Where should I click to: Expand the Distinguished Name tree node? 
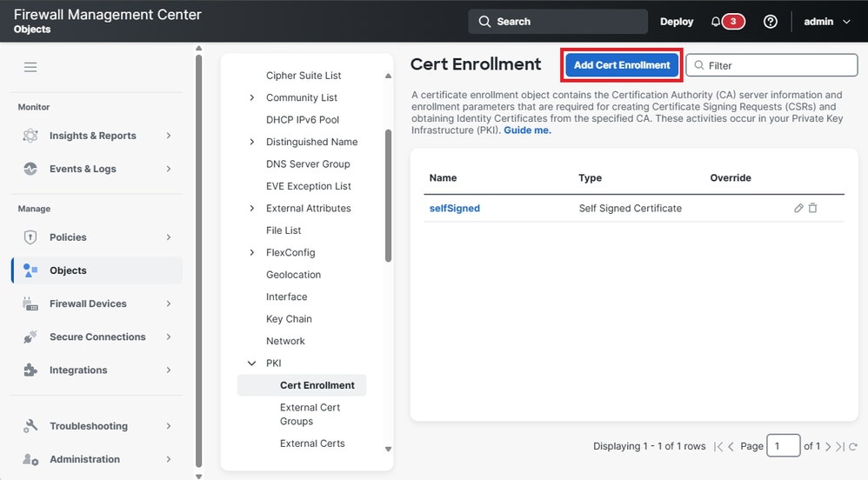(x=252, y=142)
